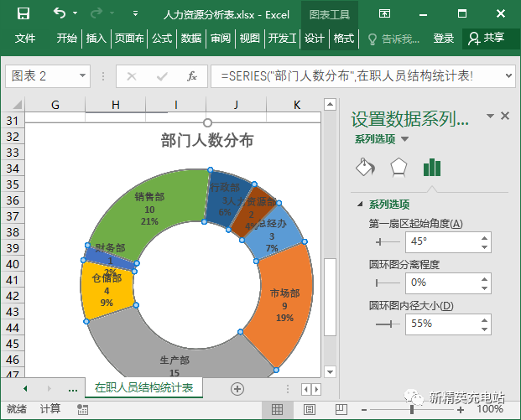This screenshot has height=420, width=521.
Task: Click the SERIES formula in the formula bar
Action: point(346,76)
